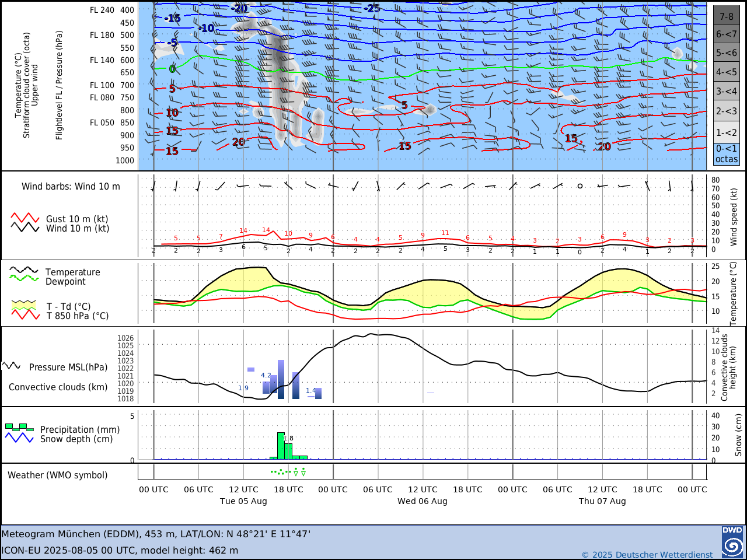The image size is (747, 560).
Task: Click the -20 isotherm label
Action: [x=239, y=8]
